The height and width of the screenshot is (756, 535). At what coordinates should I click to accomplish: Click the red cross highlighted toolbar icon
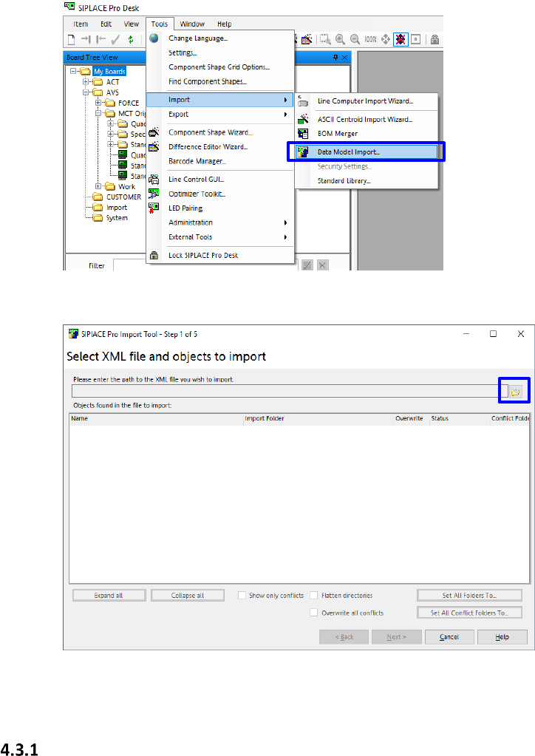point(401,39)
